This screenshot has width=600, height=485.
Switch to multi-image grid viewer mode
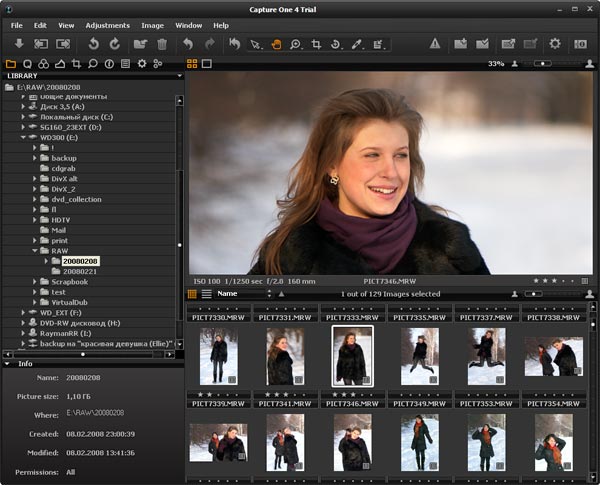193,63
